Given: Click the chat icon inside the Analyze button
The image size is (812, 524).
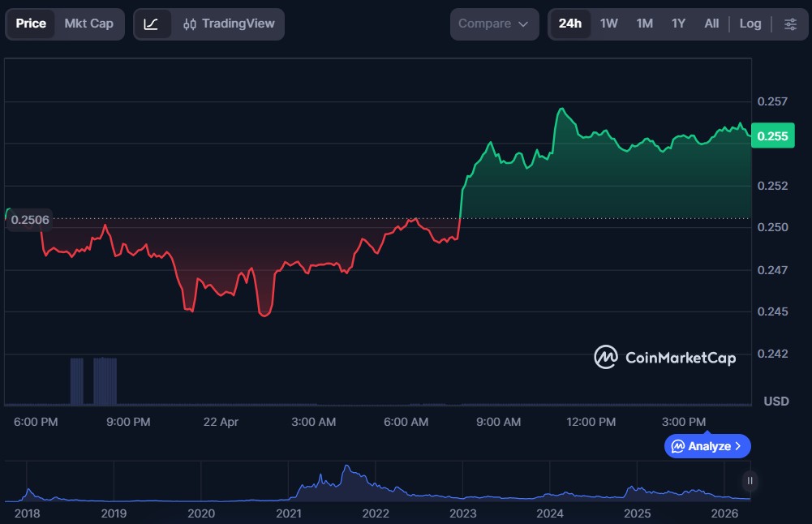Looking at the screenshot, I should pyautogui.click(x=677, y=446).
